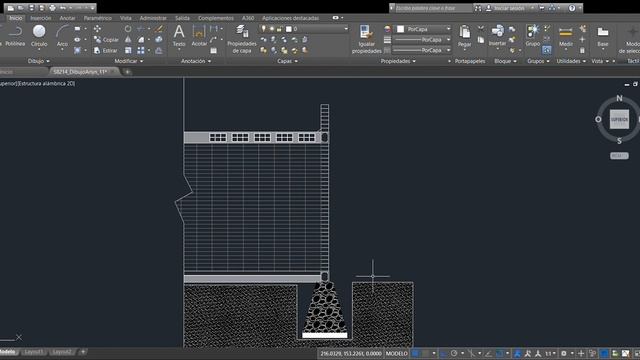
Task: Switch to the Administrar ribbon tab
Action: point(153,18)
